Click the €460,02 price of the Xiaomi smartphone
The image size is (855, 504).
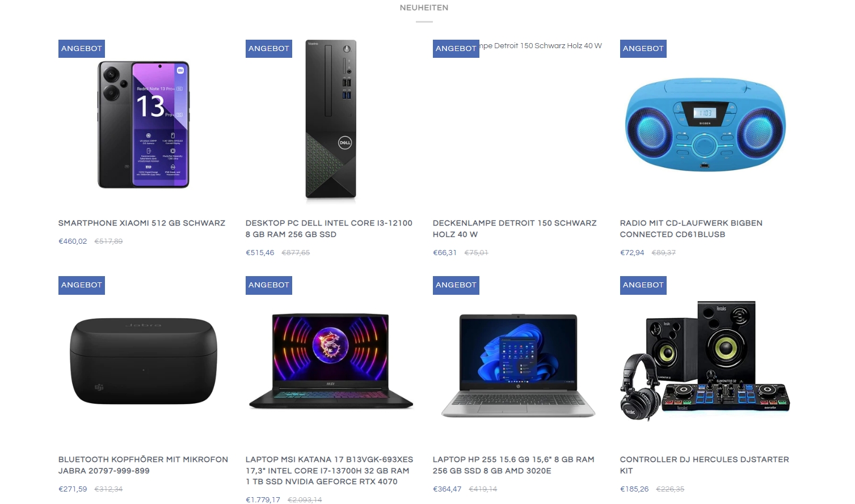coord(73,242)
